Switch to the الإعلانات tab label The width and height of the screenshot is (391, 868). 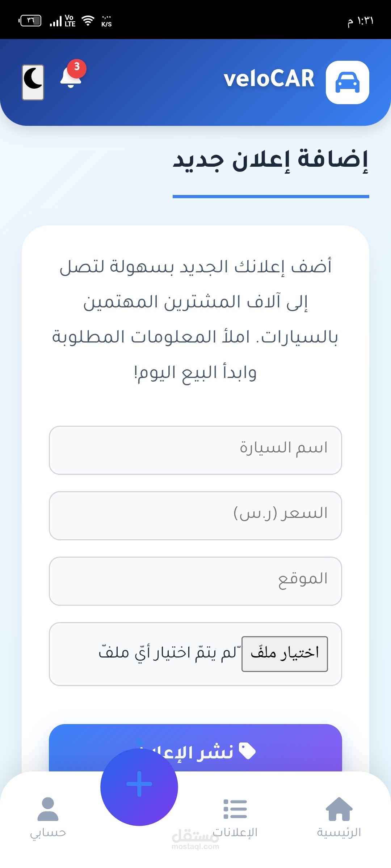[235, 833]
